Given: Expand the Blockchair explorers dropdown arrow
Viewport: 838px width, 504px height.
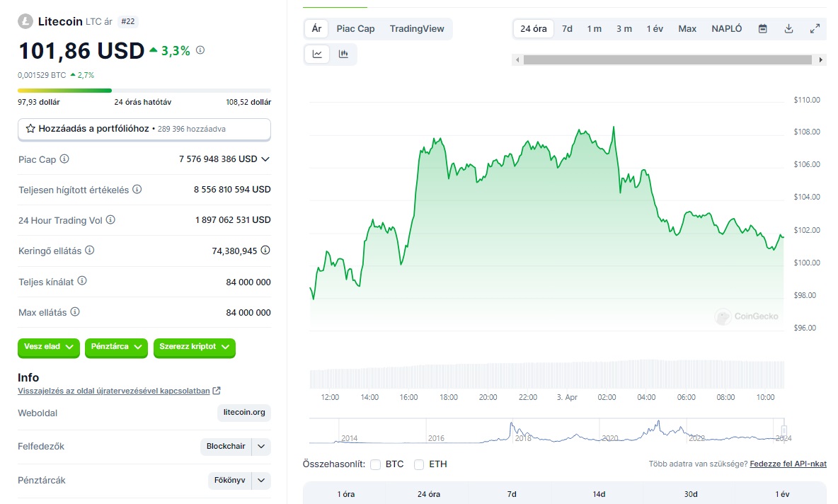Looking at the screenshot, I should pyautogui.click(x=261, y=446).
